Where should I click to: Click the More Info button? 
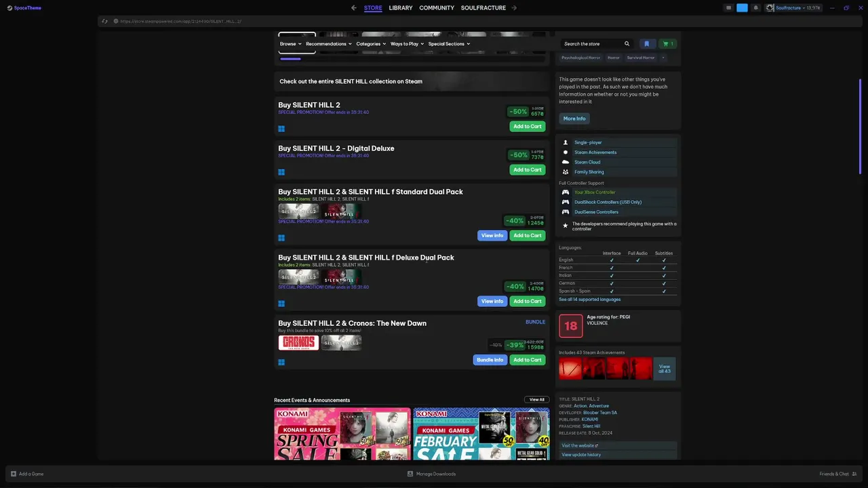coord(574,119)
